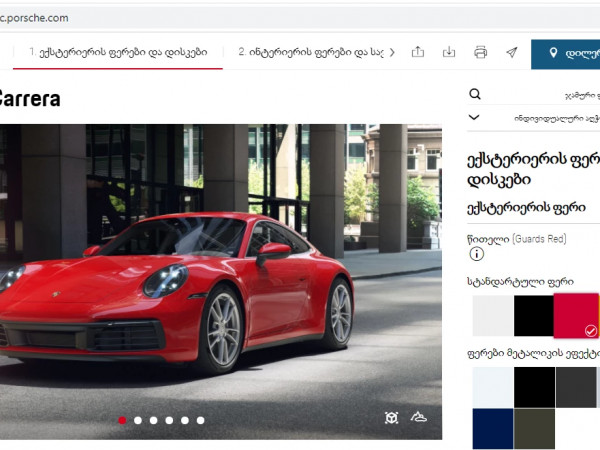
Task: Click the download configuration icon
Action: click(449, 52)
